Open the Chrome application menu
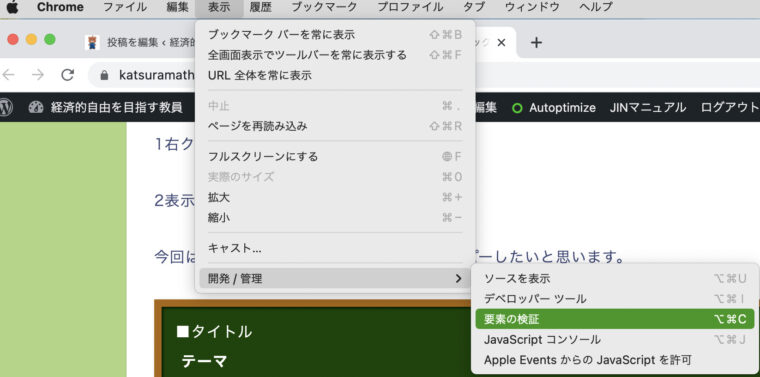Screen dimensions: 760x377 [60, 7]
